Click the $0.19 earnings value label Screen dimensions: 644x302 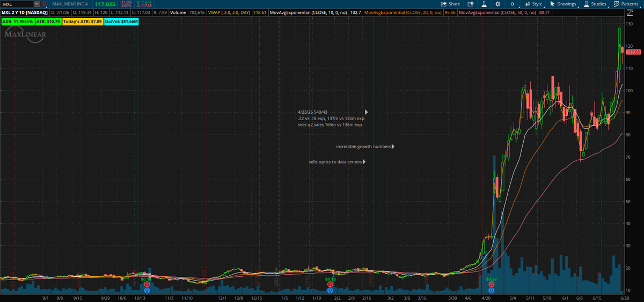[330, 279]
